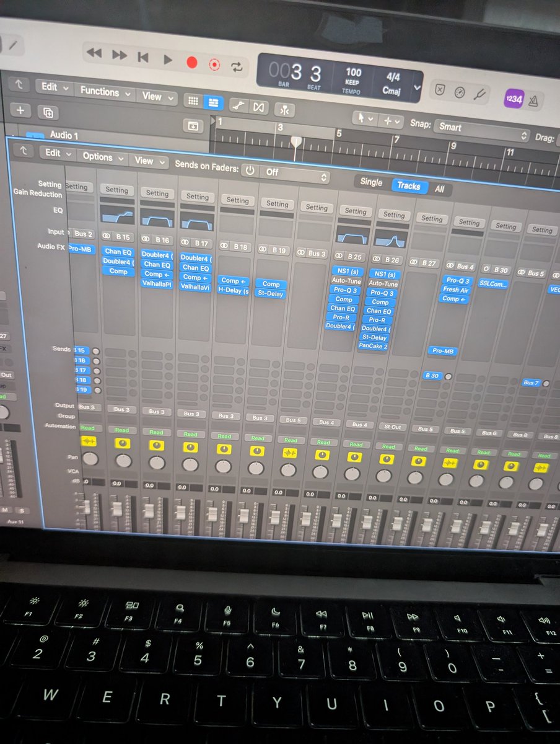Open the ValhallaPl plug-in slot

point(157,284)
